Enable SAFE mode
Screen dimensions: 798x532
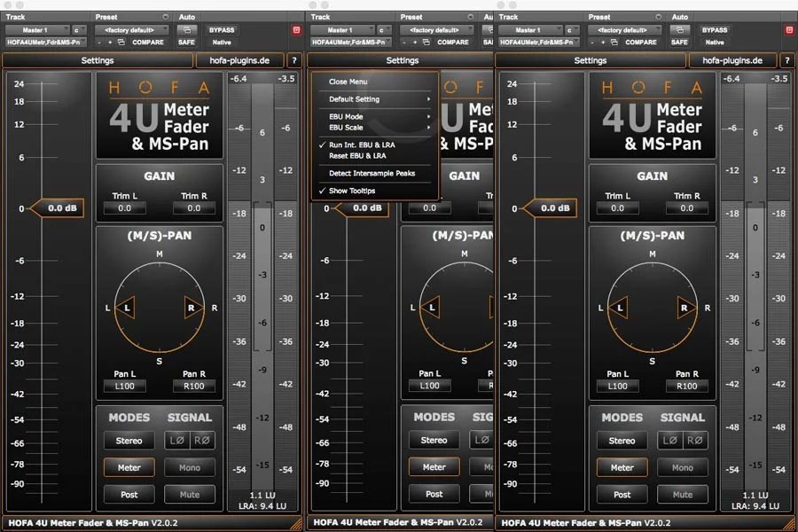click(x=187, y=42)
